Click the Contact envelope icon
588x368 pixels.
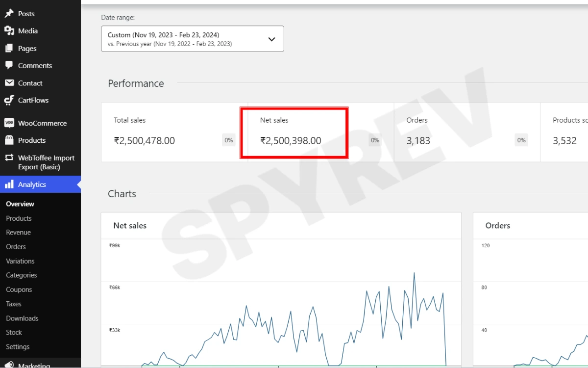(x=9, y=83)
